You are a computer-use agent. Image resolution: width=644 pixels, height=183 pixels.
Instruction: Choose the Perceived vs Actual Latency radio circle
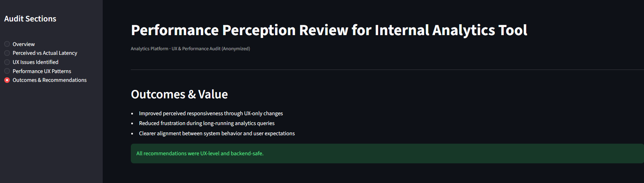[x=7, y=53]
